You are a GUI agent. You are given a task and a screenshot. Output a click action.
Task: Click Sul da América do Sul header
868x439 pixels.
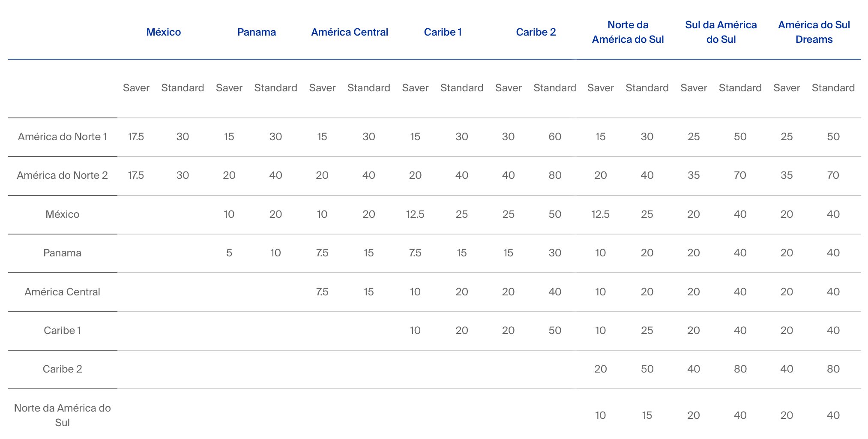[x=721, y=32]
